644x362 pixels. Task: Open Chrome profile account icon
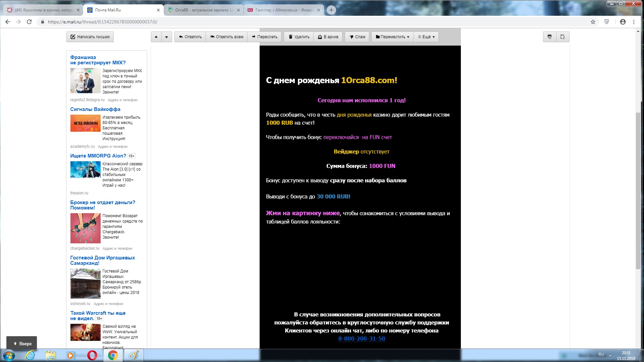click(x=623, y=22)
